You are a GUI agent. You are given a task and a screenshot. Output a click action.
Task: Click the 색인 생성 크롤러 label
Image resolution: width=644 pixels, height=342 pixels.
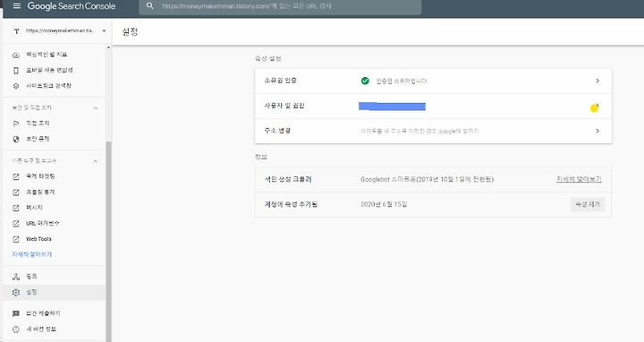288,179
